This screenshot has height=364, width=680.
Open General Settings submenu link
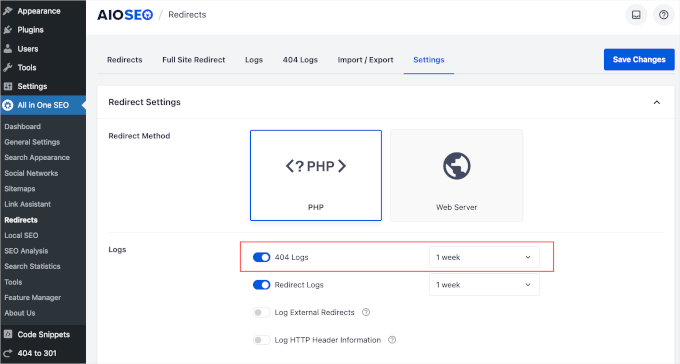pos(32,142)
